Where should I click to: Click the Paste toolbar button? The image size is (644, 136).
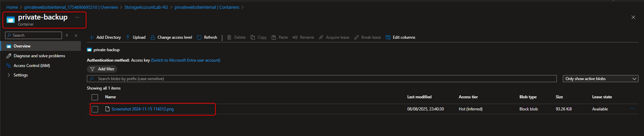(x=280, y=37)
